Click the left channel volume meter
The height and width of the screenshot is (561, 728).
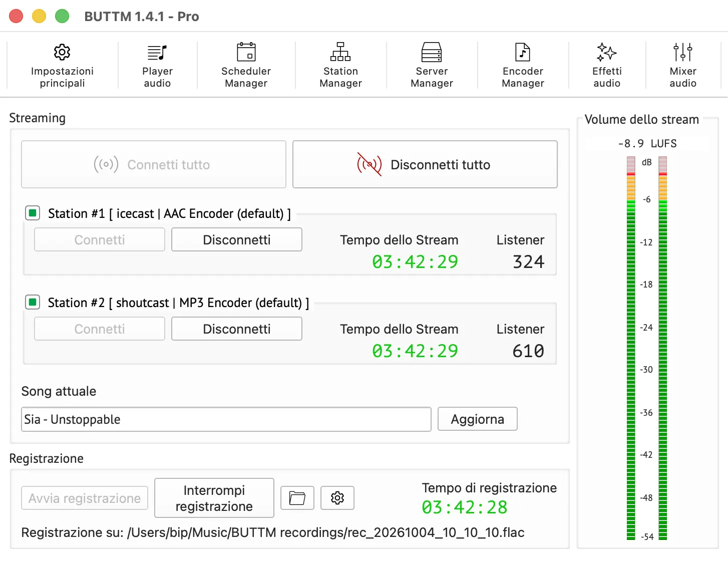(x=631, y=348)
